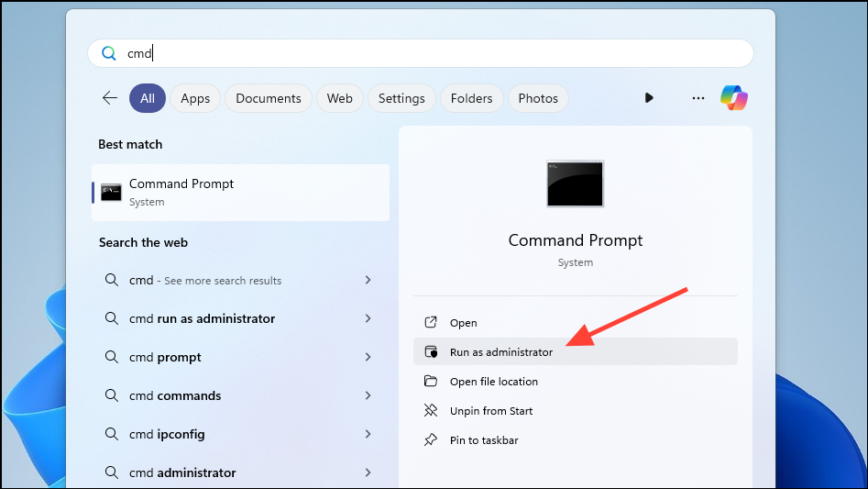Show more filters with the play arrow icon

649,98
